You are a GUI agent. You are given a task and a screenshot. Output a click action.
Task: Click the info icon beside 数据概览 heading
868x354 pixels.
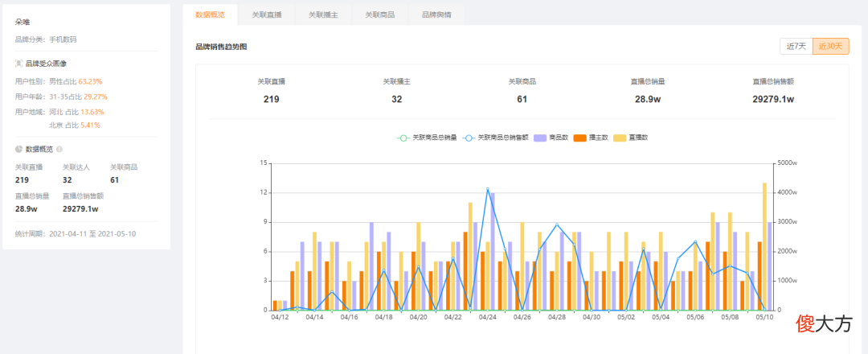[59, 149]
